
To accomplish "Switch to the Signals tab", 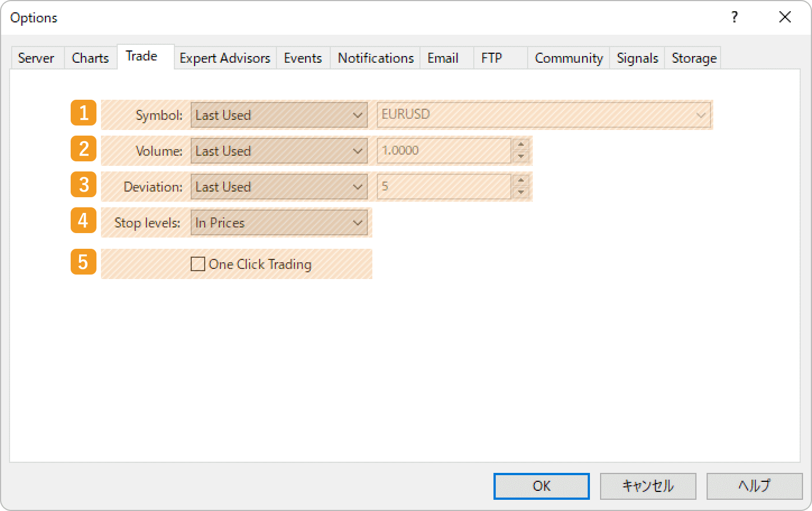I will pos(637,58).
